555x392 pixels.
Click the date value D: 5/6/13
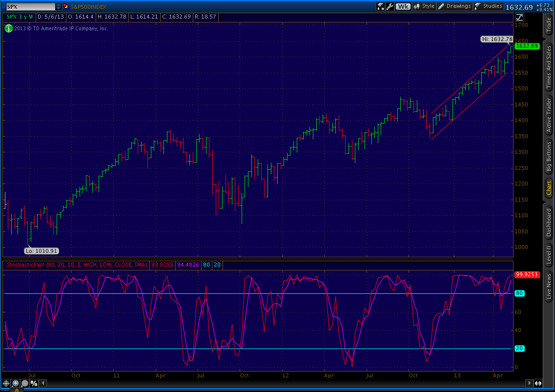51,17
